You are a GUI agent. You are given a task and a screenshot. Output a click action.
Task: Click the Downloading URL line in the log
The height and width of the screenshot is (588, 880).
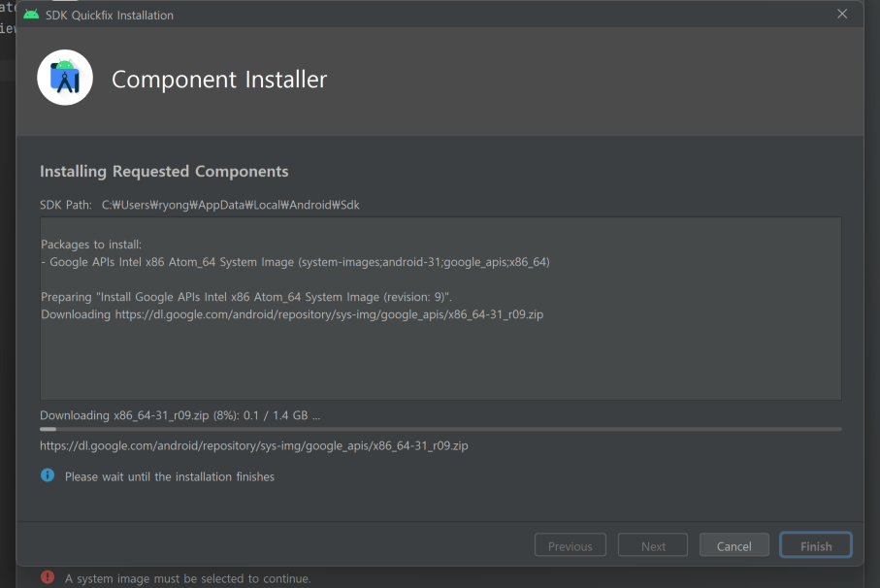tap(292, 314)
